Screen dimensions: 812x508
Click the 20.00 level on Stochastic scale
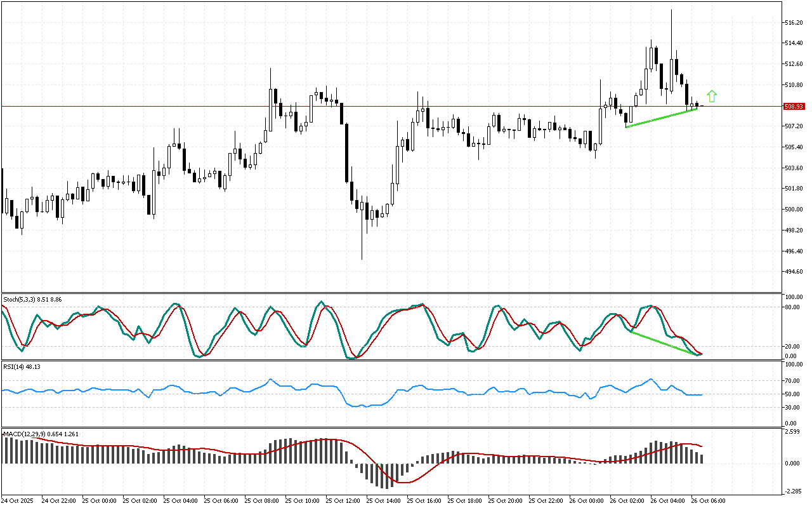pos(793,346)
